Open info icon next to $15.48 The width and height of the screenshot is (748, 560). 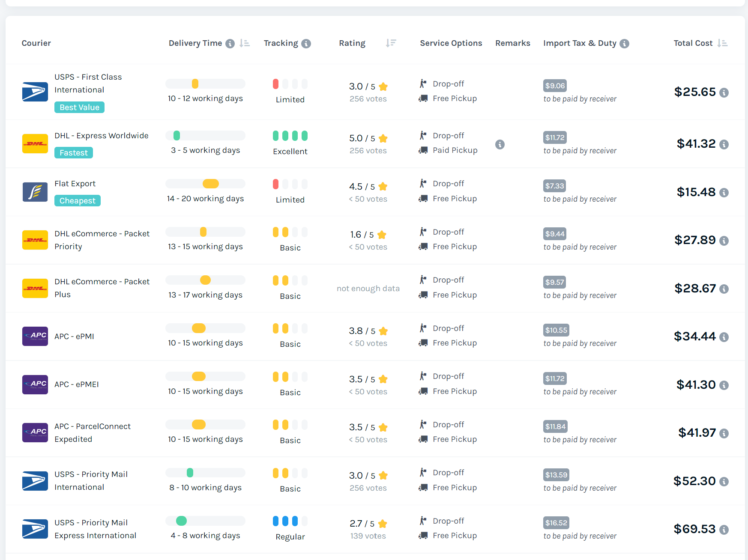724,193
